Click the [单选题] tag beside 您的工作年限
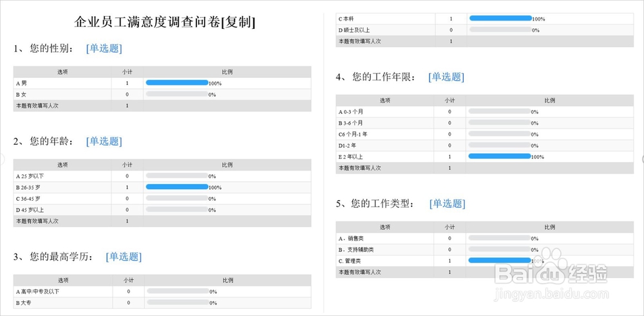 [x=446, y=77]
